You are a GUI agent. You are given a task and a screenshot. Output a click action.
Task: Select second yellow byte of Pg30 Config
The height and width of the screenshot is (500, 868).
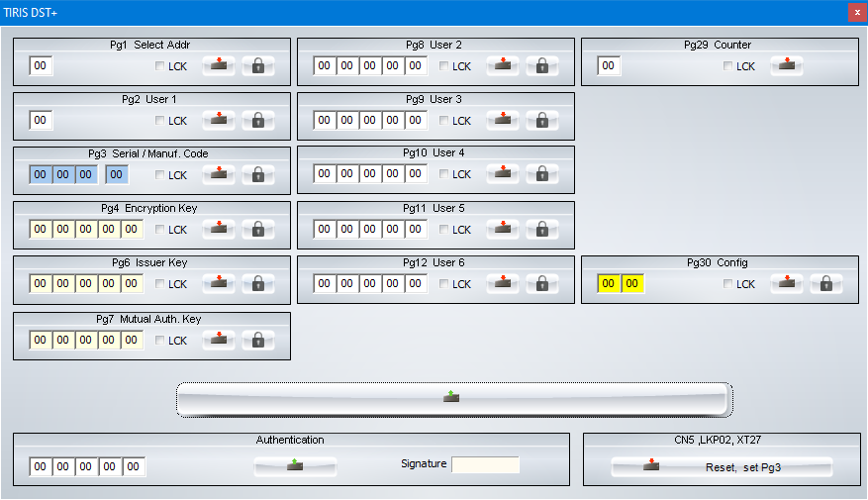632,283
